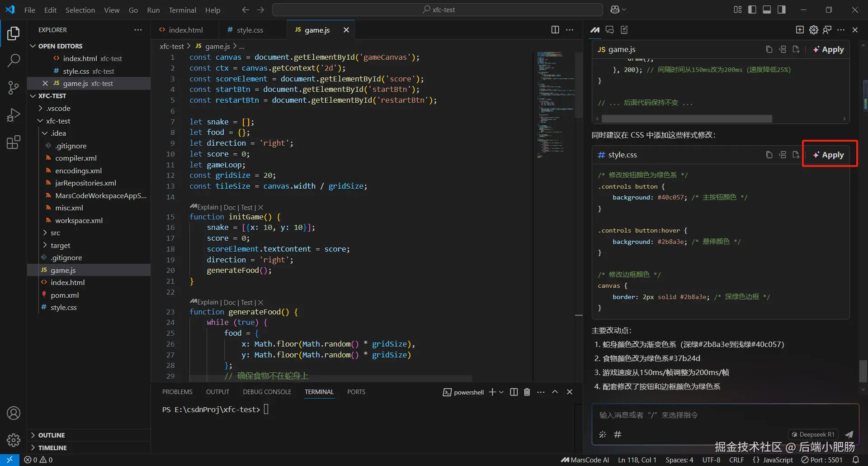Toggle the secondary side bar layout
This screenshot has width=868, height=466.
(x=782, y=10)
